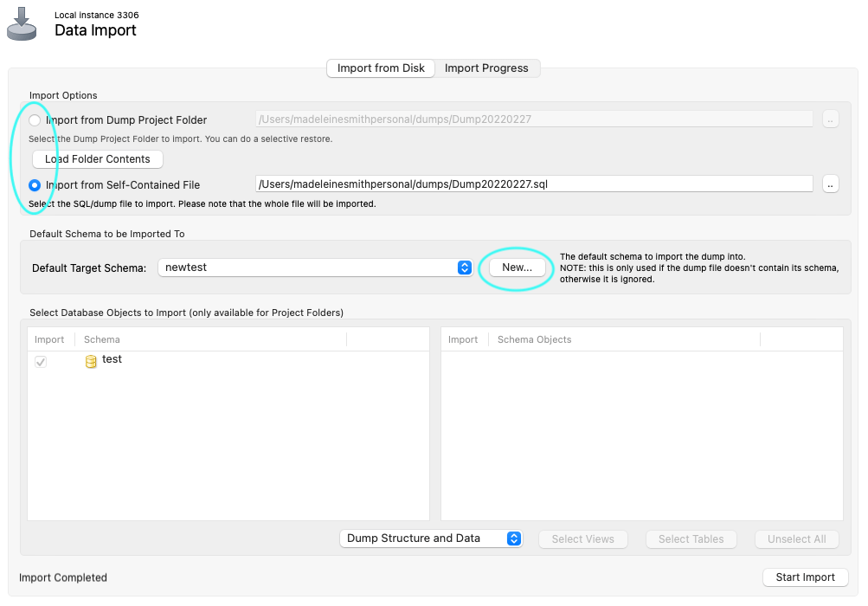Image resolution: width=868 pixels, height=606 pixels.
Task: Click the Unselect All button
Action: point(796,538)
